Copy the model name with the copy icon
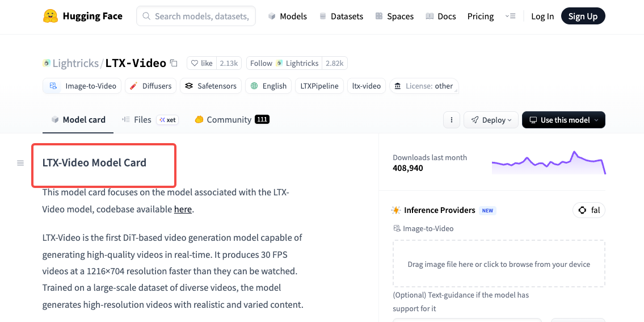 click(174, 64)
